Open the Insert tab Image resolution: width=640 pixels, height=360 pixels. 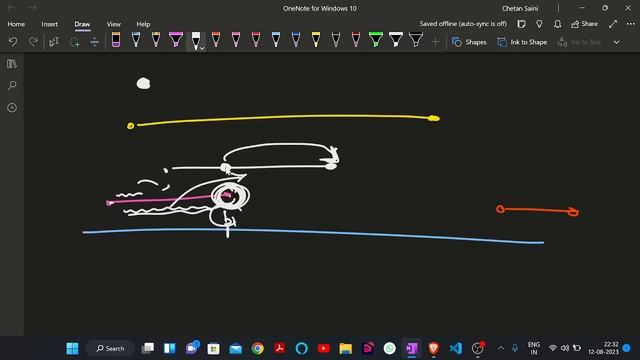(x=49, y=24)
